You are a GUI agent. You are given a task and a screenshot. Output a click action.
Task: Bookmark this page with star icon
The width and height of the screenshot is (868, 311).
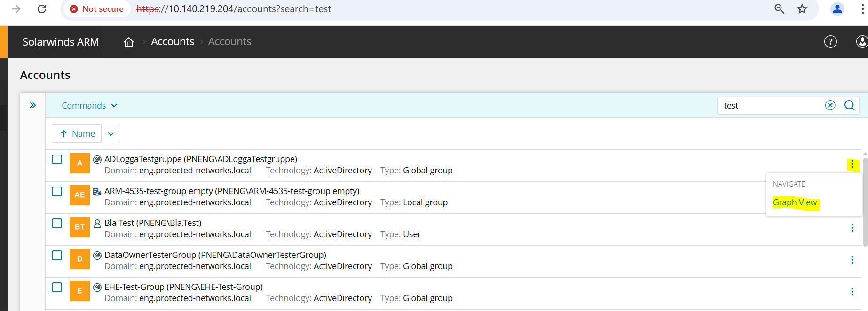[802, 9]
